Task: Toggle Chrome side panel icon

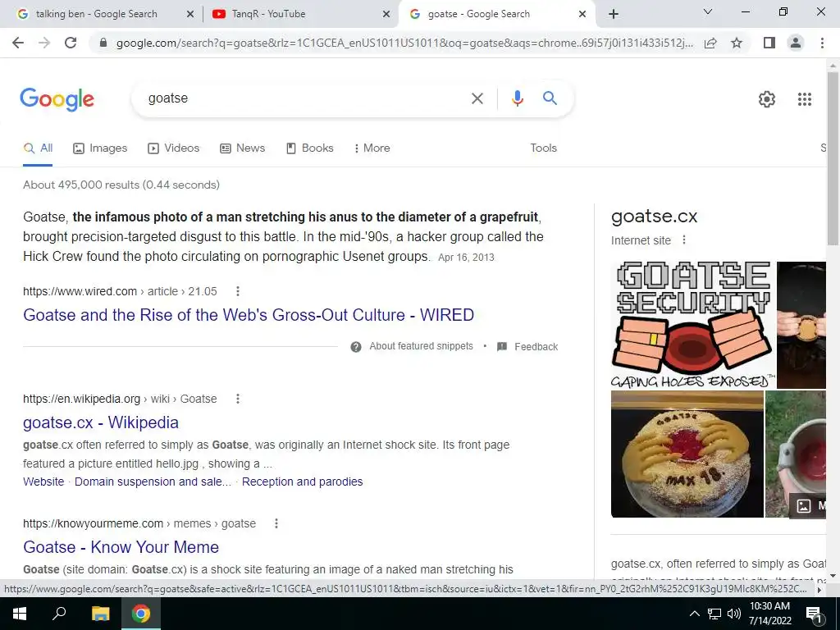Action: pyautogui.click(x=769, y=43)
